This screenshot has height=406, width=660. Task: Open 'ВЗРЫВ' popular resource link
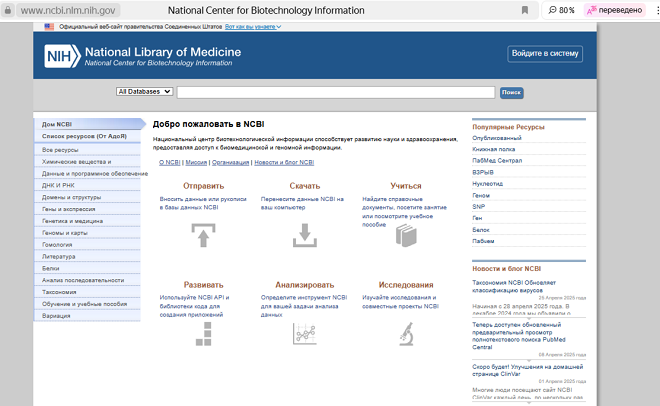tap(483, 172)
